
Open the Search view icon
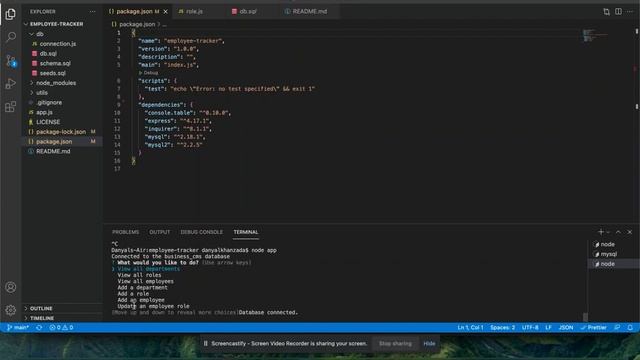click(11, 37)
